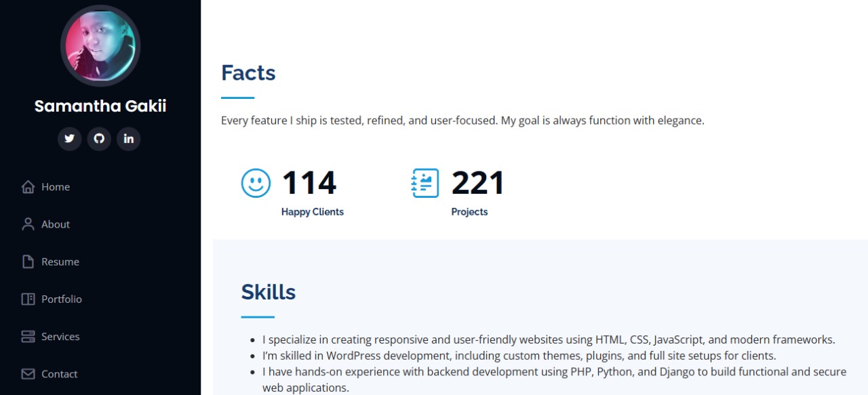868x395 pixels.
Task: Click the circular profile photo
Action: click(x=100, y=46)
